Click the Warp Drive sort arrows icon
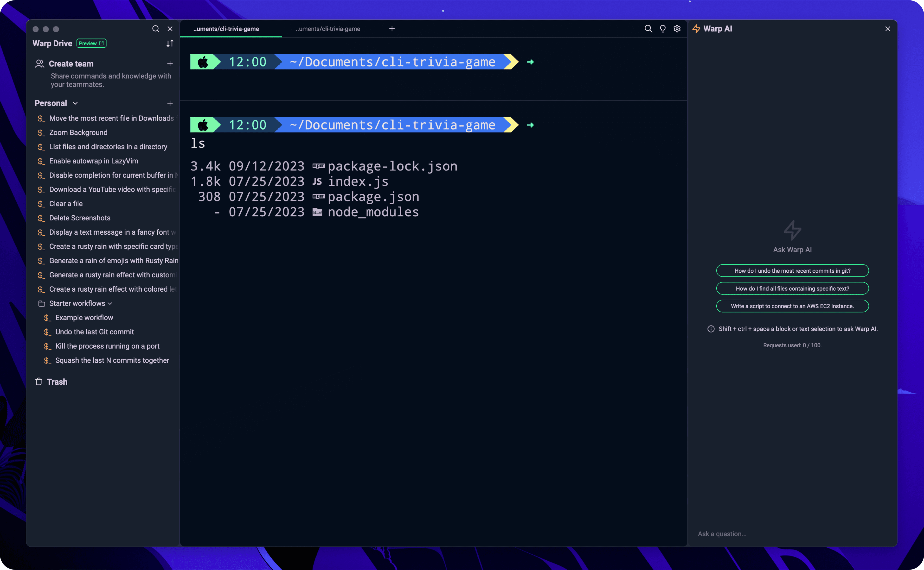This screenshot has width=924, height=570. tap(170, 43)
